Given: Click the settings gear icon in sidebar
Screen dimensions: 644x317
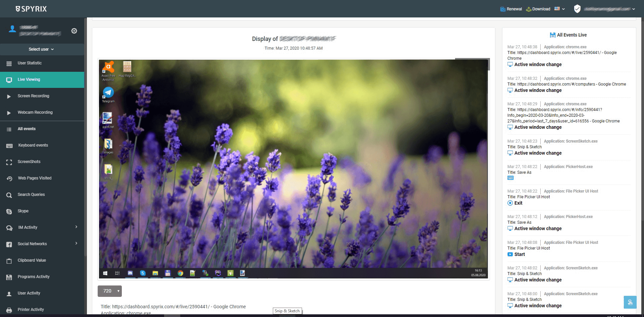Looking at the screenshot, I should point(74,31).
